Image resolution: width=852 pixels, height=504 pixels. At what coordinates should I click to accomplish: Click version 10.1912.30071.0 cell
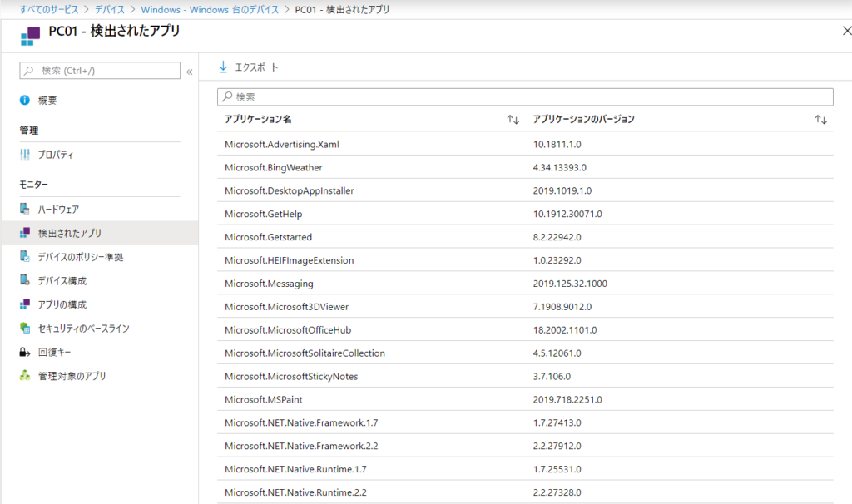pyautogui.click(x=567, y=214)
